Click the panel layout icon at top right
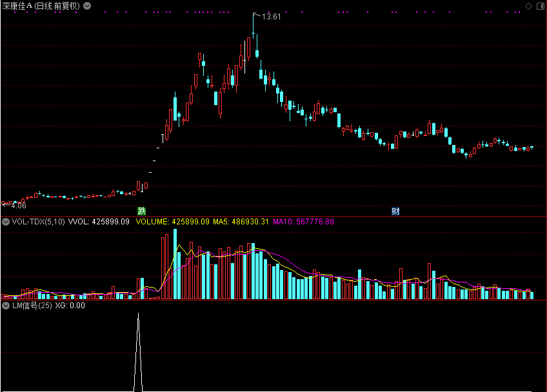This screenshot has height=392, width=547. tap(540, 6)
